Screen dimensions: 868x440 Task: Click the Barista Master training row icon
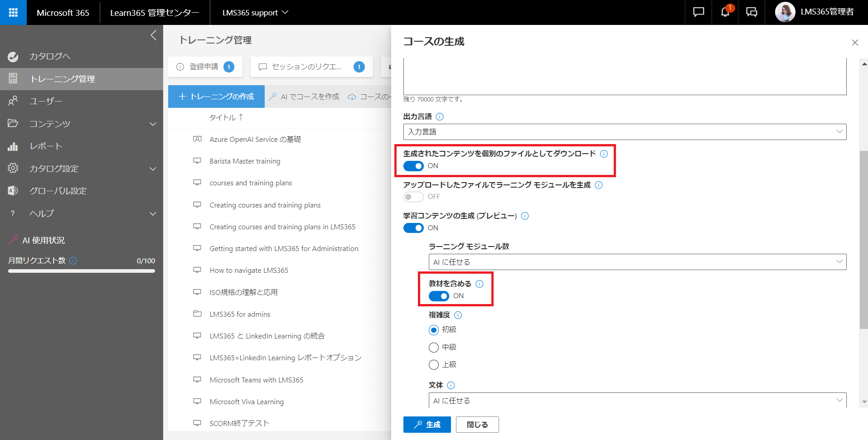[x=197, y=161]
